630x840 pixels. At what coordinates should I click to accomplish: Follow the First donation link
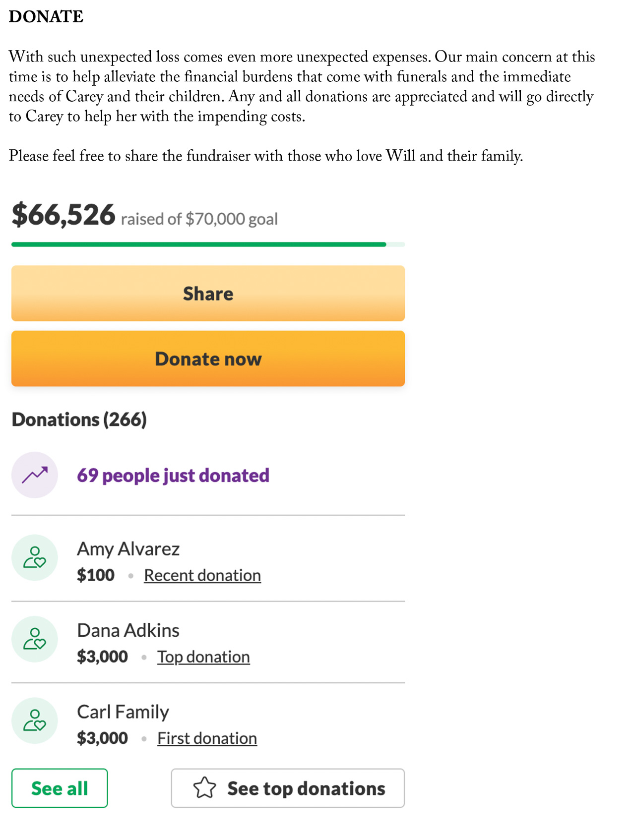(x=207, y=738)
